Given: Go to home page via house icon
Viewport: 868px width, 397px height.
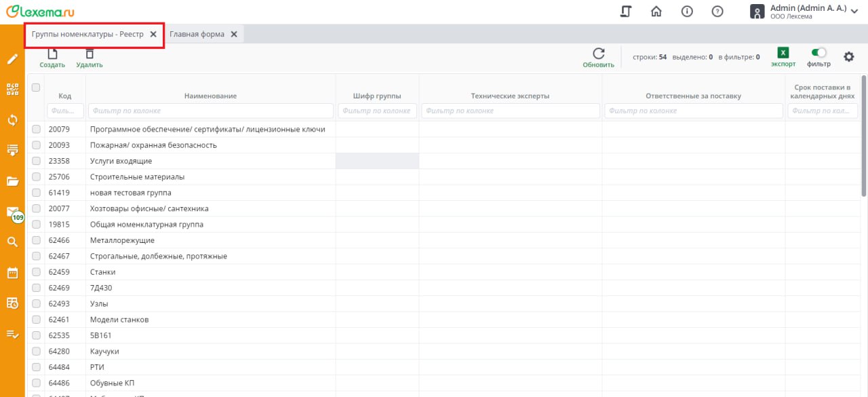Looking at the screenshot, I should [x=656, y=12].
